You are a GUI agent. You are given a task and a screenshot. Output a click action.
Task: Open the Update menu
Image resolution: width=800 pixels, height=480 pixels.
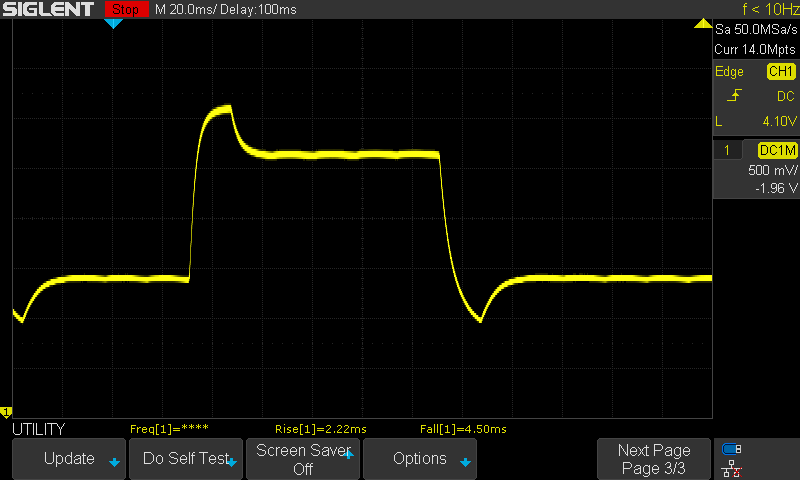click(69, 459)
